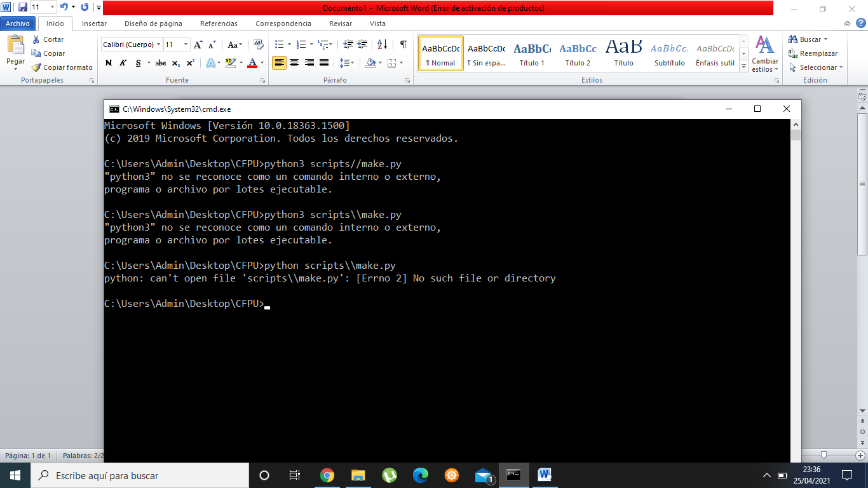This screenshot has height=488, width=868.
Task: Switch to the Insertar tab
Action: pyautogui.click(x=94, y=24)
